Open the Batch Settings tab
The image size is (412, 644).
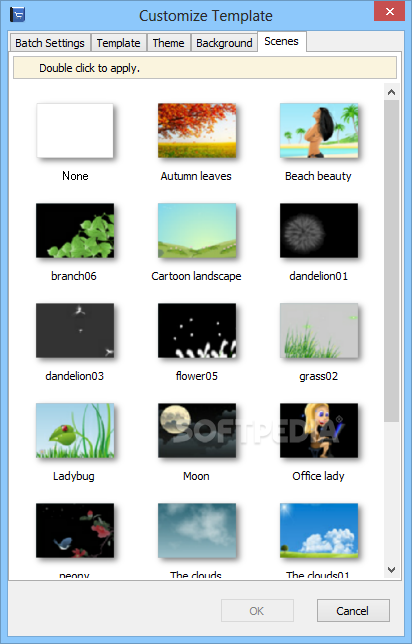tap(50, 43)
